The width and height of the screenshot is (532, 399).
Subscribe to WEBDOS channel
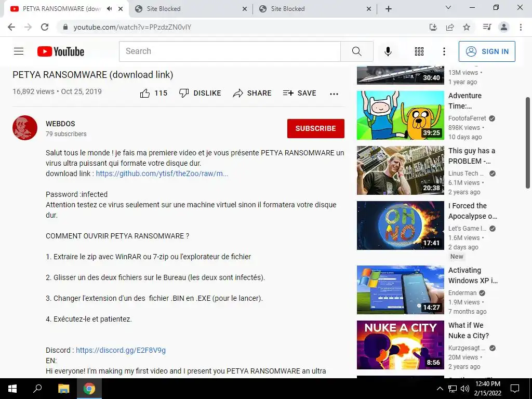pyautogui.click(x=315, y=128)
